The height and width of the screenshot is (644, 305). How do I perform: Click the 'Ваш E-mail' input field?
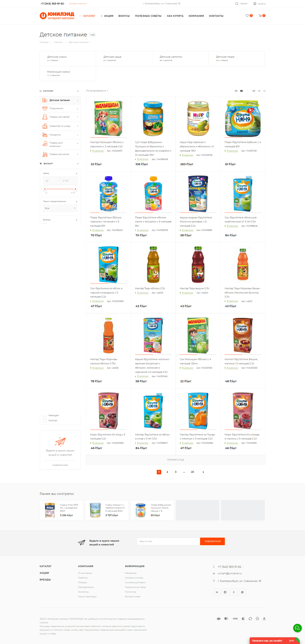[x=168, y=541]
